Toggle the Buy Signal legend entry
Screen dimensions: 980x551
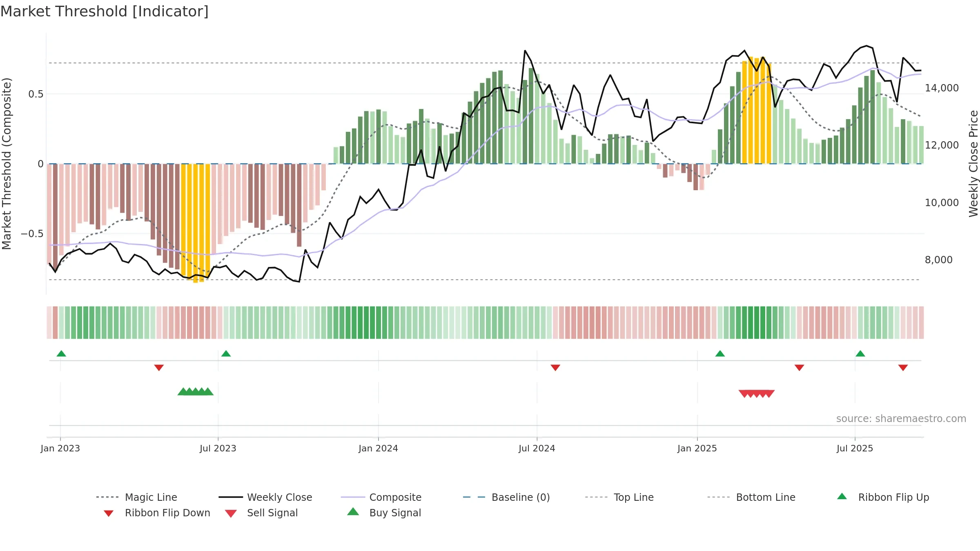point(384,513)
